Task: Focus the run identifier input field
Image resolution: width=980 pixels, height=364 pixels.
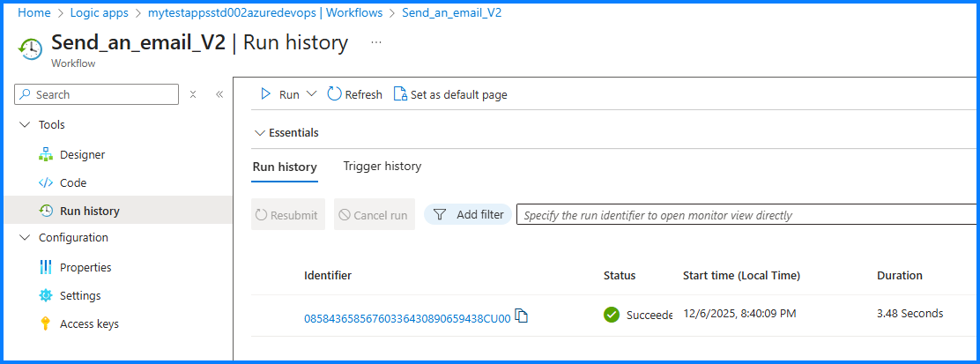Action: pos(746,215)
